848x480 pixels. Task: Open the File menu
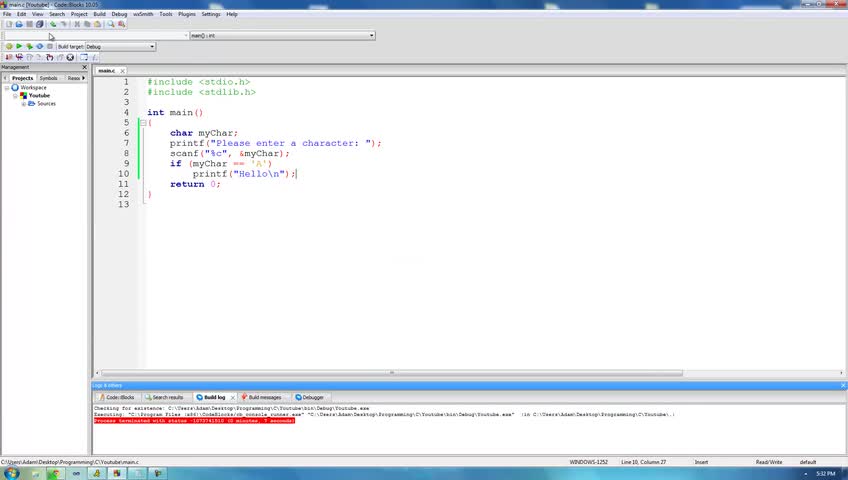[7, 14]
